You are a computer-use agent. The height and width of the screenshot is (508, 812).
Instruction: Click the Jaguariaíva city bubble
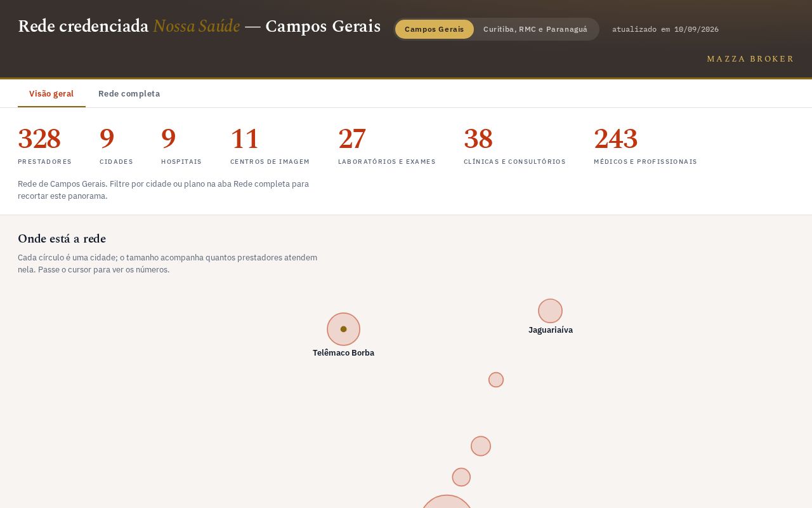point(551,311)
